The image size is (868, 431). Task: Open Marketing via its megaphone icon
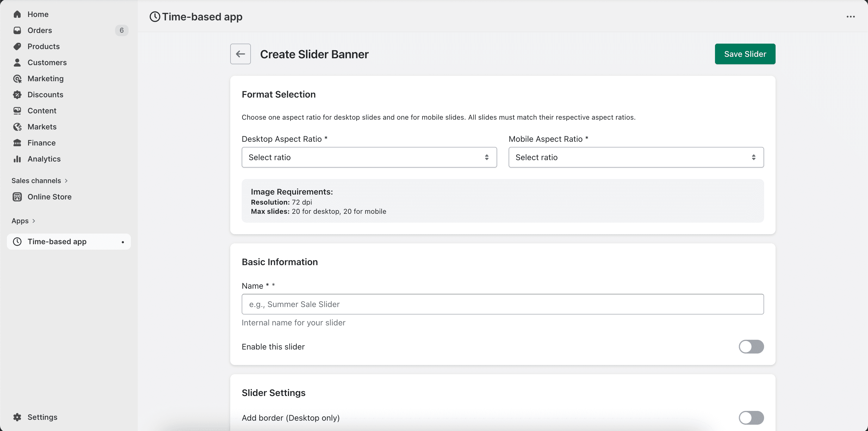tap(17, 79)
